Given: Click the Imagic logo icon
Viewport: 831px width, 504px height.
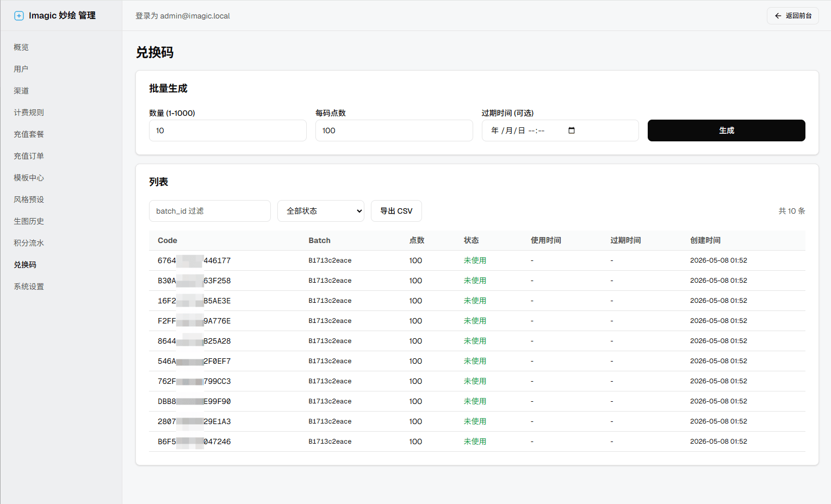Looking at the screenshot, I should (x=19, y=16).
